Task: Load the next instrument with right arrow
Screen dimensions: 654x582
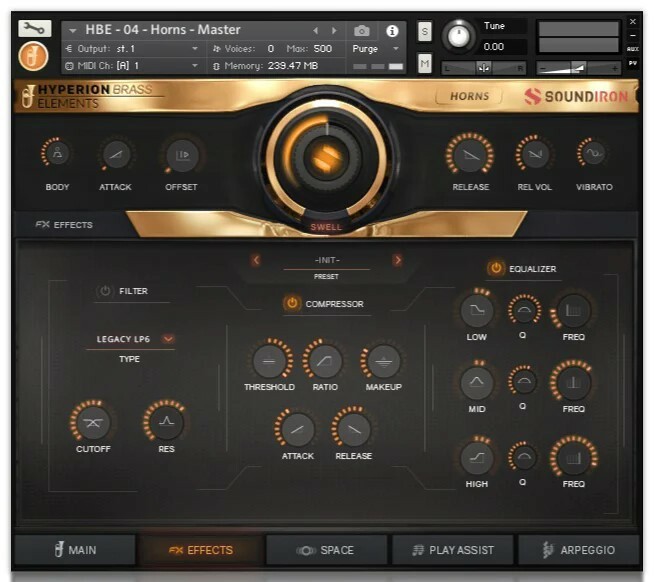Action: (334, 30)
